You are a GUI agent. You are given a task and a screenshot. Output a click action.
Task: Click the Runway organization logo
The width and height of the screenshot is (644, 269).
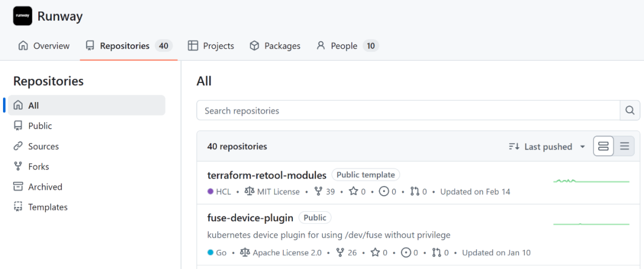[x=23, y=16]
